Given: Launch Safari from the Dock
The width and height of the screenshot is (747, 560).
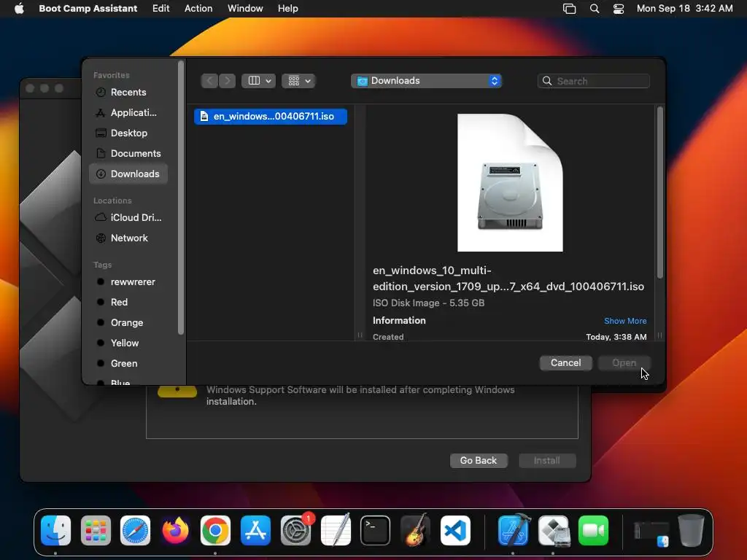Looking at the screenshot, I should click(135, 531).
